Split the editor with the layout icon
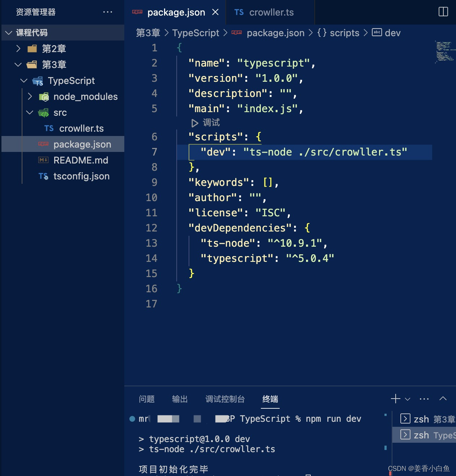456x476 pixels. [443, 12]
